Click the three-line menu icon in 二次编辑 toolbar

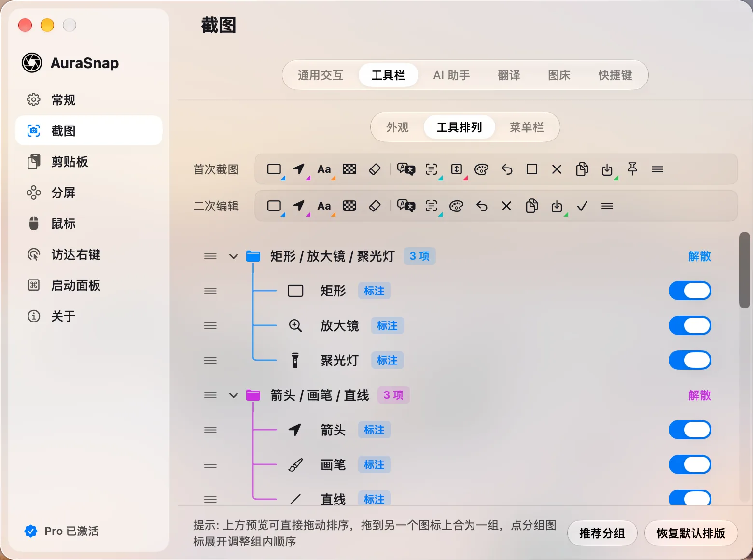click(607, 206)
